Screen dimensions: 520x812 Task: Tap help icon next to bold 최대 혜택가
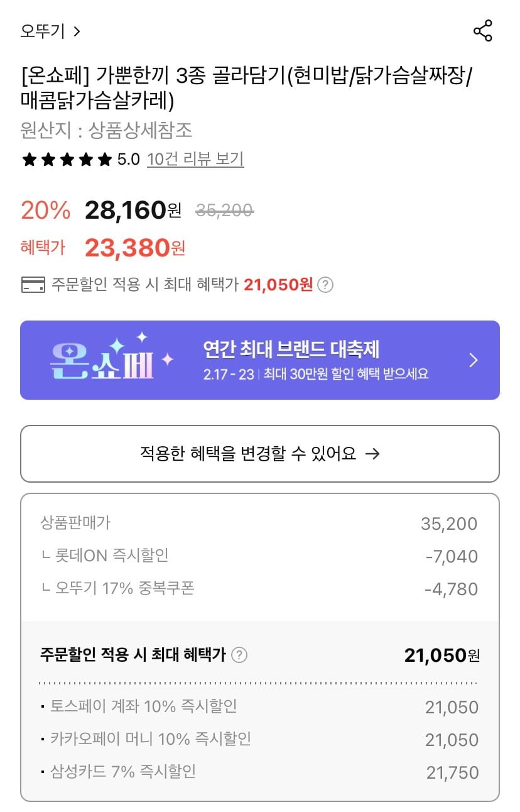pyautogui.click(x=239, y=656)
